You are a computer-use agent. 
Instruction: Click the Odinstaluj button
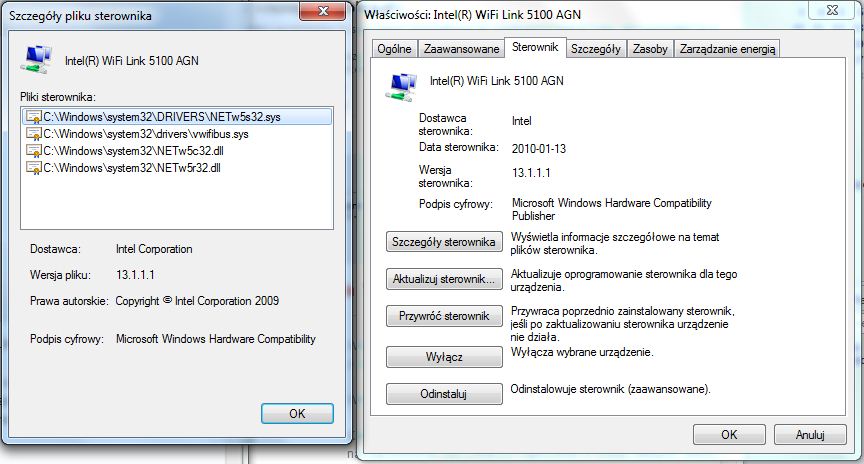[x=444, y=394]
